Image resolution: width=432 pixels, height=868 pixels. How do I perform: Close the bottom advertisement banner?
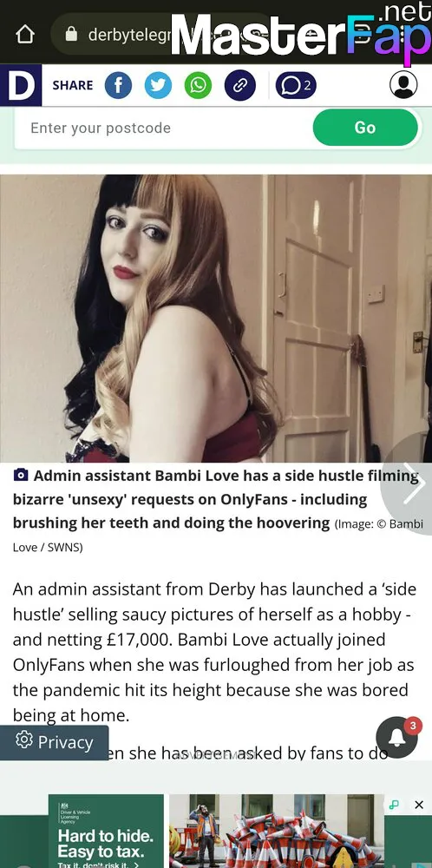pyautogui.click(x=419, y=805)
